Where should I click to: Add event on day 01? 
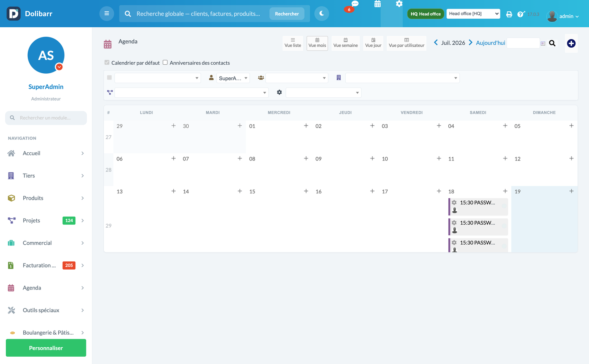pyautogui.click(x=306, y=126)
